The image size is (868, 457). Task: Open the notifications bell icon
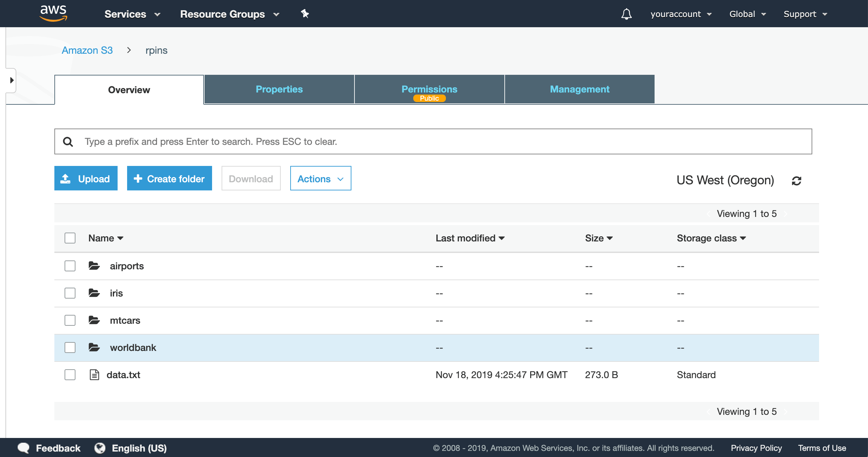tap(626, 14)
